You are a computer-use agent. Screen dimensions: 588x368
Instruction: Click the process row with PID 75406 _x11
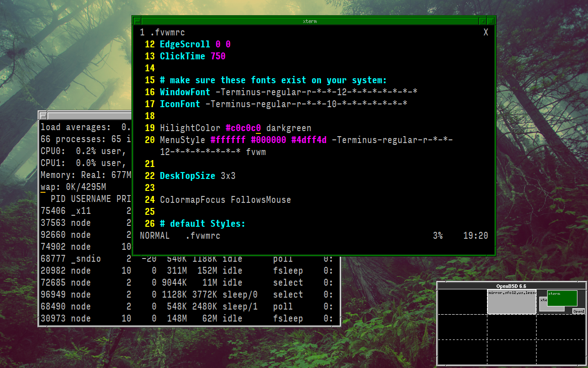tap(86, 211)
